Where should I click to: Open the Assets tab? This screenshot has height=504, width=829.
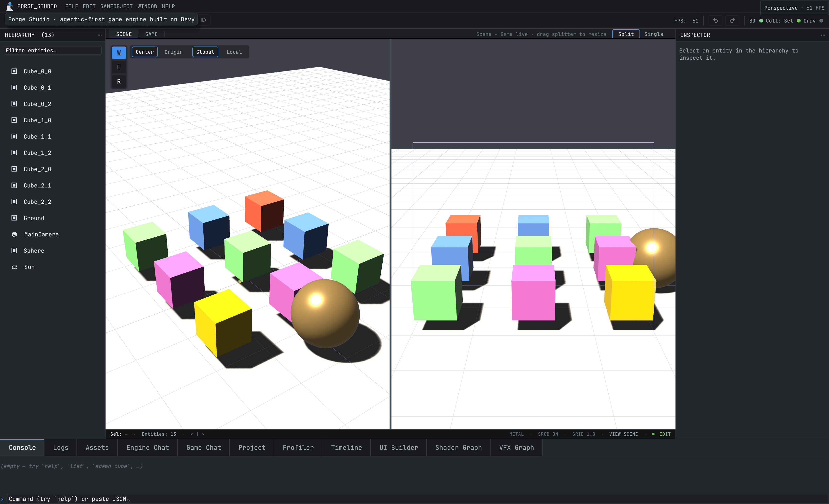tap(97, 447)
